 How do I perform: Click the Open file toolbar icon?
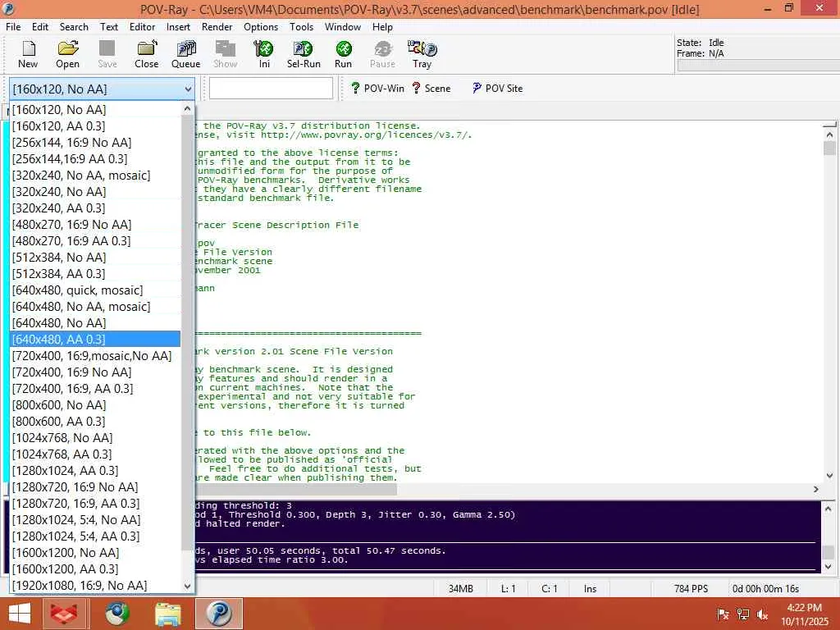(67, 54)
